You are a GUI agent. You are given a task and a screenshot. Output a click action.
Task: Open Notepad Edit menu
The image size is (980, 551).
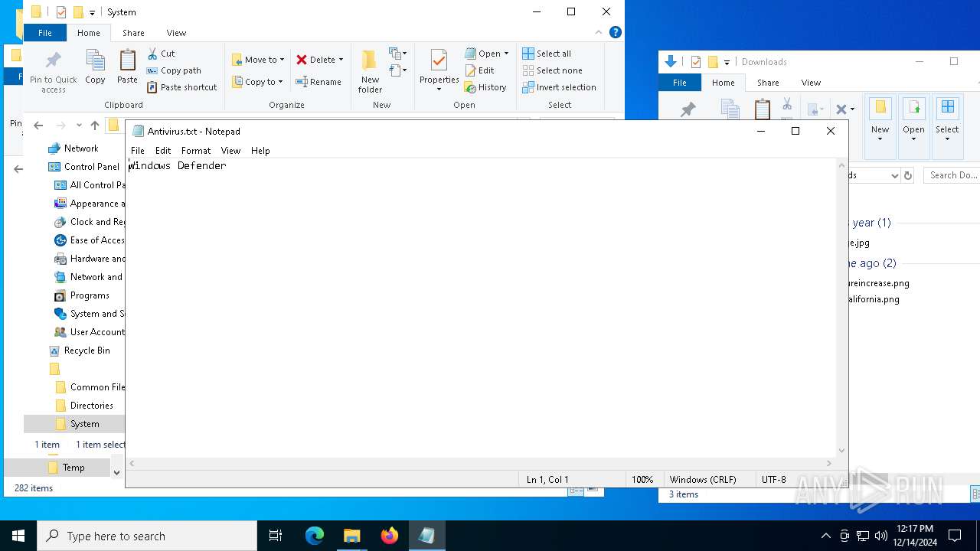click(163, 151)
